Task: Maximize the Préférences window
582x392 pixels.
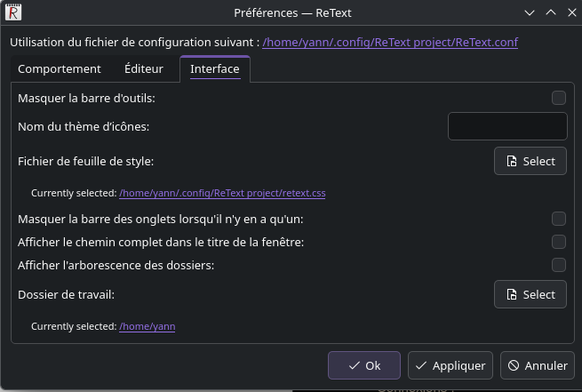Action: pos(549,13)
